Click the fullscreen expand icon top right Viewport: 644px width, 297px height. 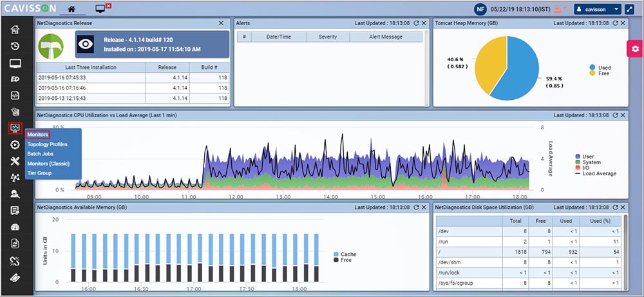point(630,9)
